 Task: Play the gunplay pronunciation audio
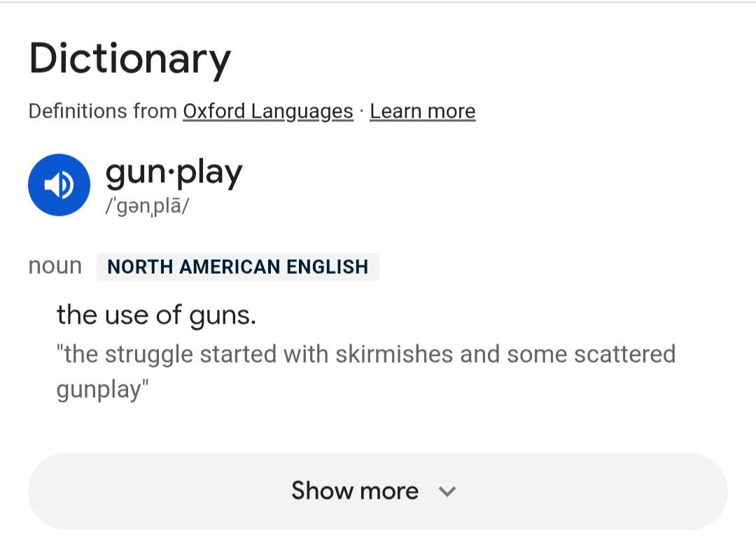[59, 185]
